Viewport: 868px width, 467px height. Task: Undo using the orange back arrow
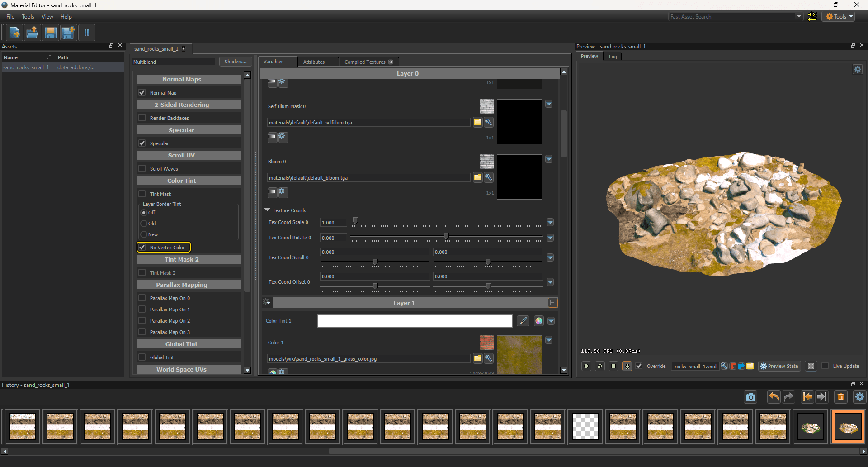(774, 397)
